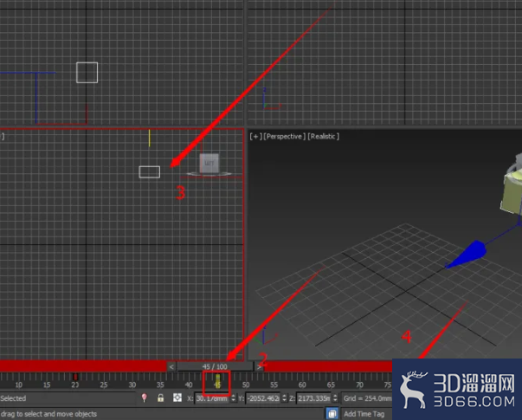Toggle the Selection Lock padlock
This screenshot has height=420, width=522.
point(160,397)
